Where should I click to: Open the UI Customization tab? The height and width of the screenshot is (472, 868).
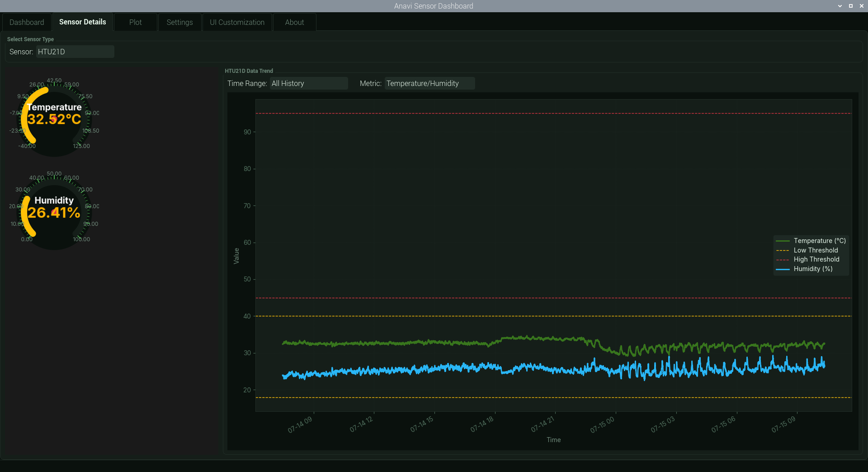pyautogui.click(x=237, y=22)
